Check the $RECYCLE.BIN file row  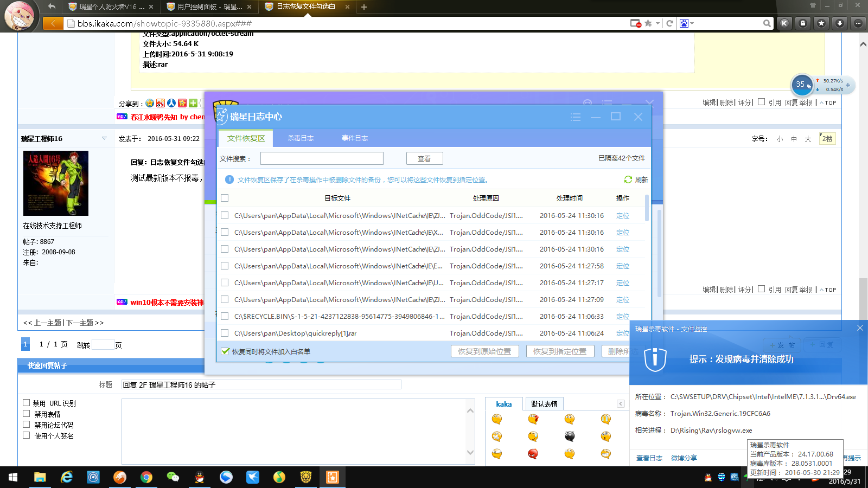tap(225, 316)
